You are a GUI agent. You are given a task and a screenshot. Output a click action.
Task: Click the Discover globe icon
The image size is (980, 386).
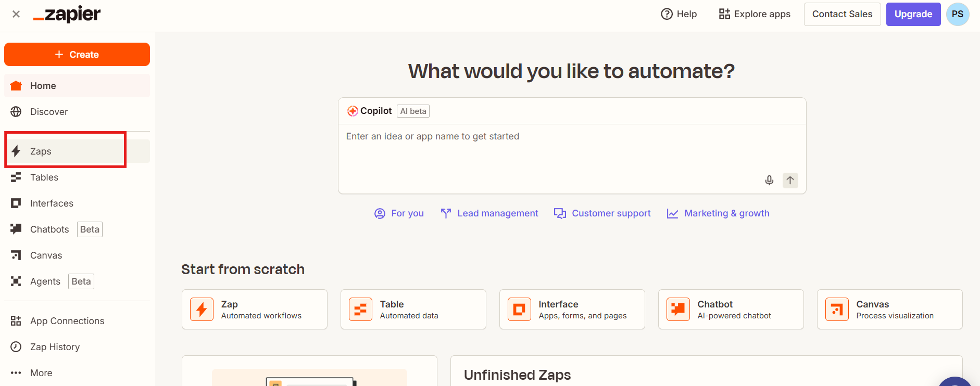point(16,112)
